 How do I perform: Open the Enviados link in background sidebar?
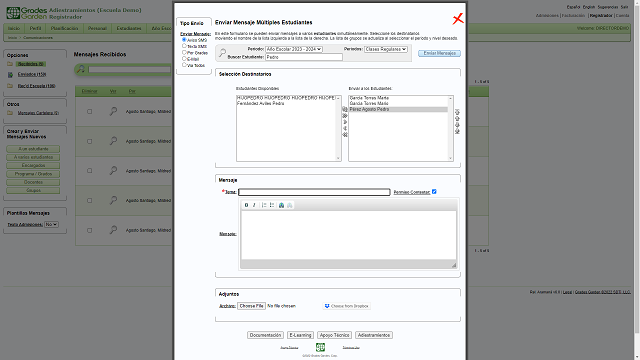pos(32,74)
